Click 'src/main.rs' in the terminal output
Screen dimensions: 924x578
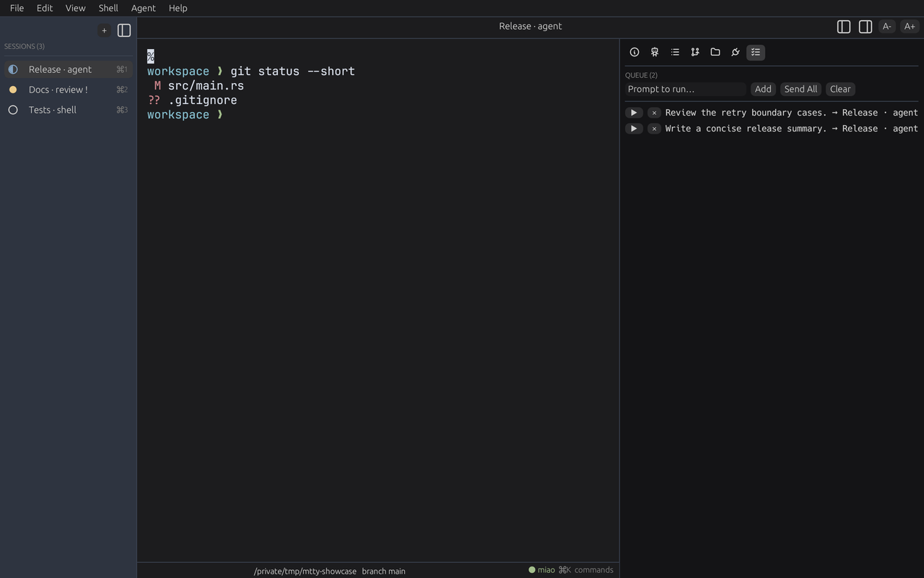click(206, 85)
